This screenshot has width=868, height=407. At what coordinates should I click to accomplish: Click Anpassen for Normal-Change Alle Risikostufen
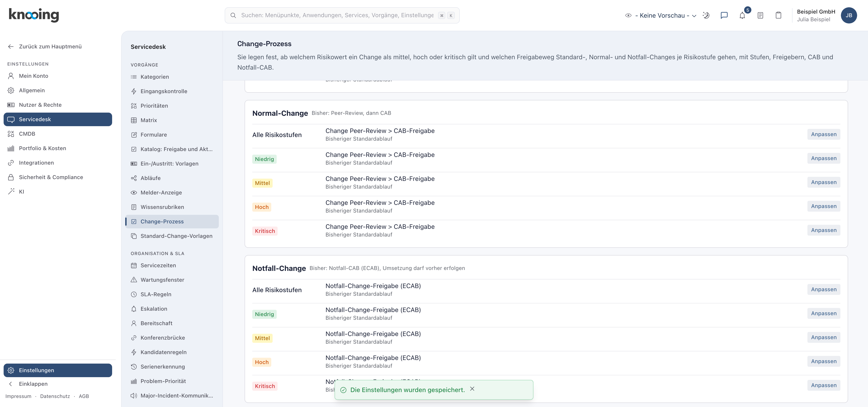point(823,135)
